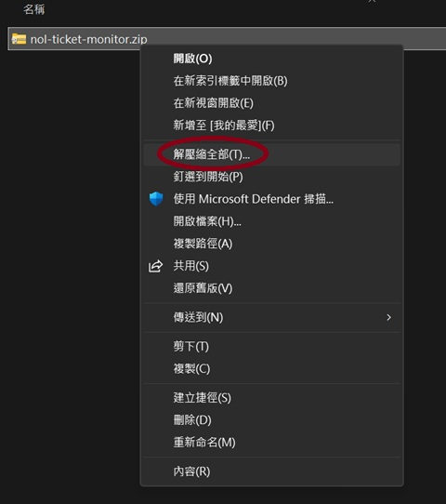Click the share icon beside 共用(S)
This screenshot has width=446, height=504.
[x=156, y=266]
